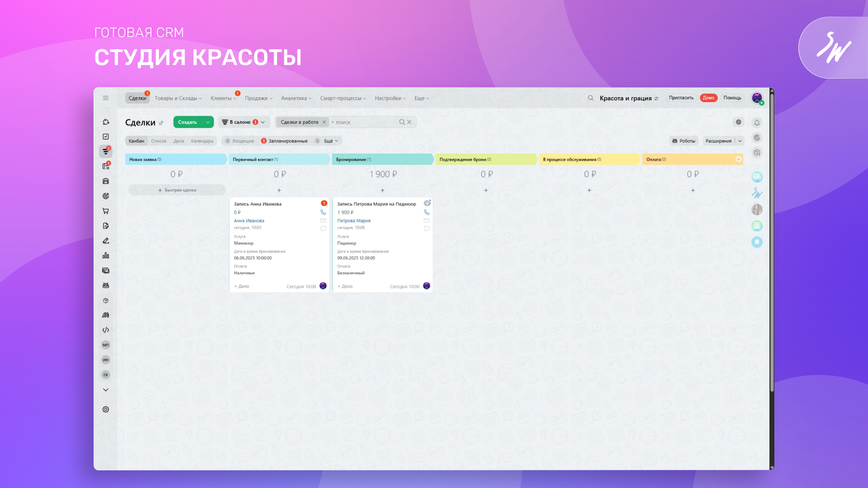
Task: Click the kanban settings gear icon
Action: tap(739, 122)
